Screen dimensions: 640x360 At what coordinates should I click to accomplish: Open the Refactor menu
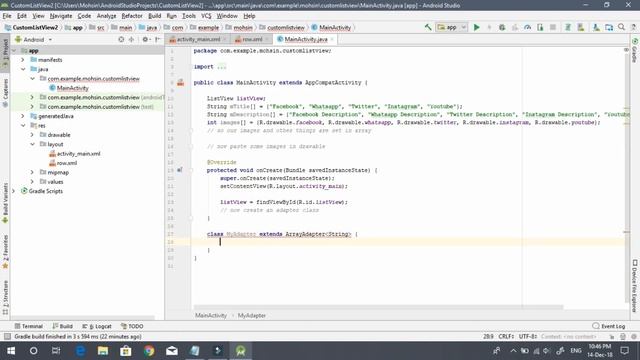132,16
